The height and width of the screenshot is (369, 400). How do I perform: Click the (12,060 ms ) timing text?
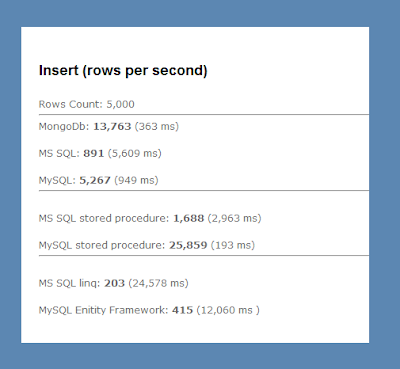point(228,310)
